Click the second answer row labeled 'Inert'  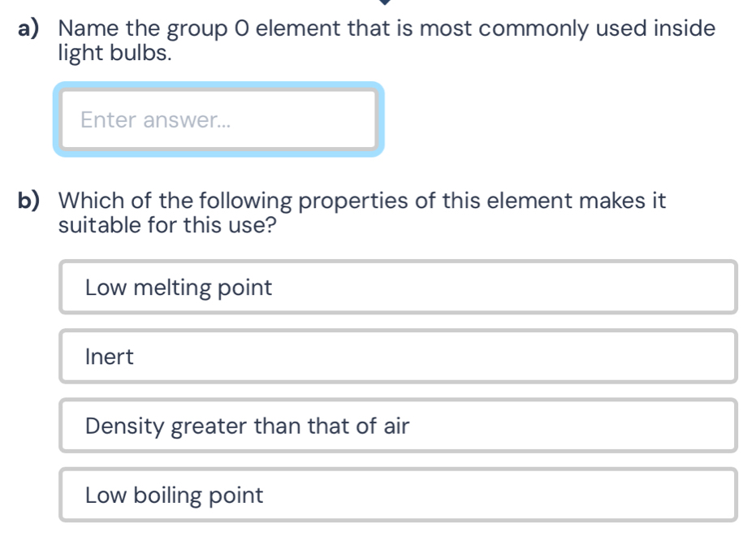tap(399, 356)
